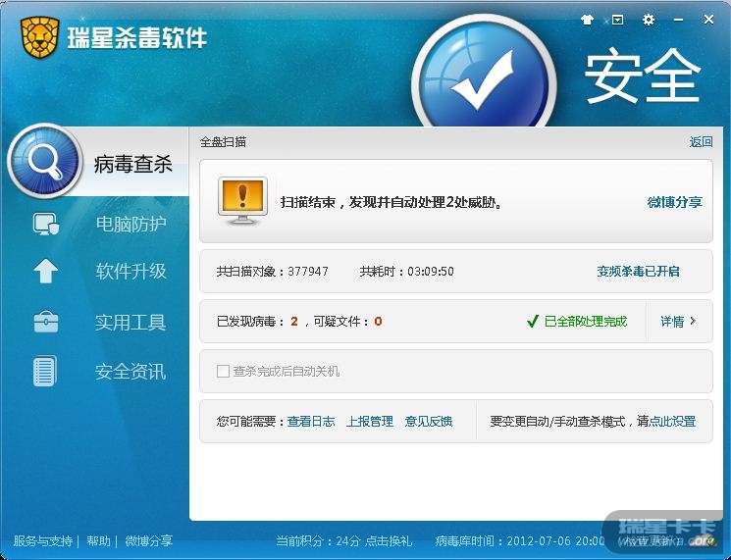
Task: Click the computer shield icon for 电脑防护
Action: point(46,224)
